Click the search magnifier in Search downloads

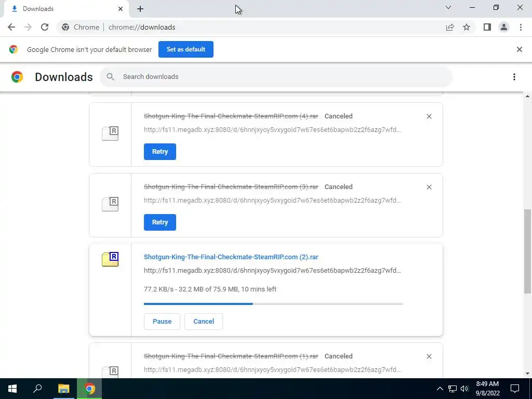(x=110, y=77)
